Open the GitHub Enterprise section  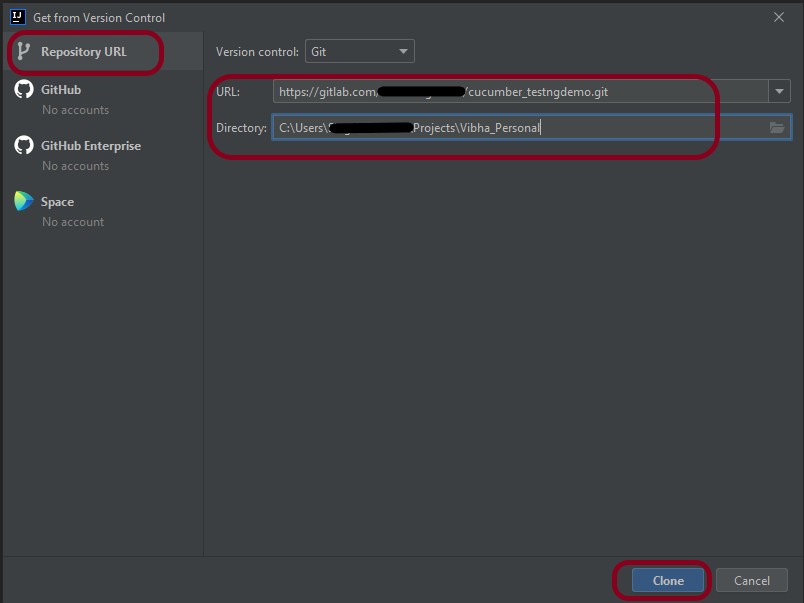(91, 146)
